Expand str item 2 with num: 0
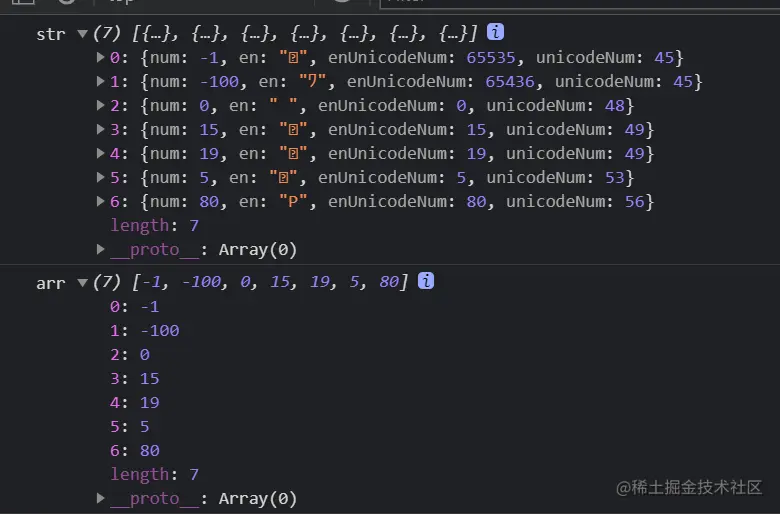Image resolution: width=780 pixels, height=514 pixels. click(x=100, y=105)
